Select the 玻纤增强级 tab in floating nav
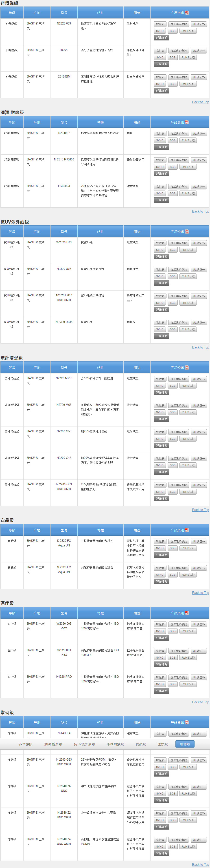This screenshot has width=210, height=868. 115,744
